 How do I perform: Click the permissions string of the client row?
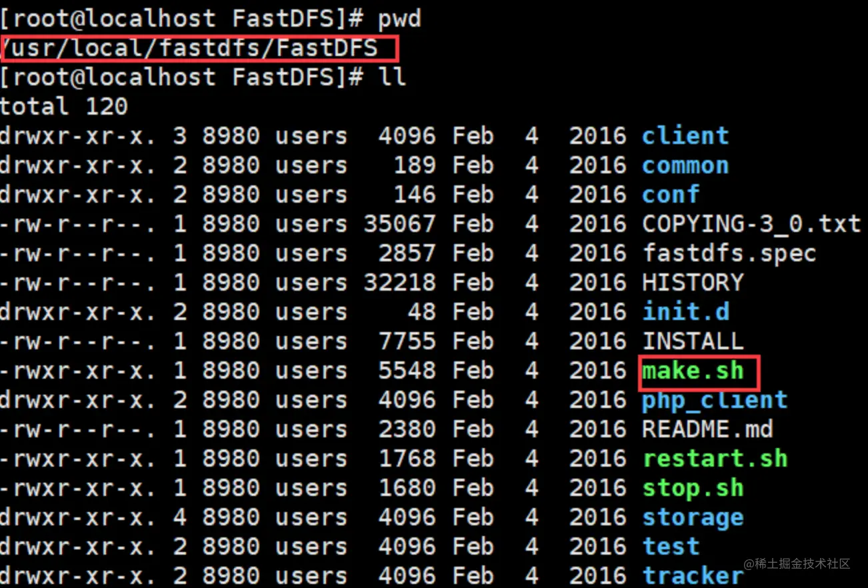tap(78, 136)
